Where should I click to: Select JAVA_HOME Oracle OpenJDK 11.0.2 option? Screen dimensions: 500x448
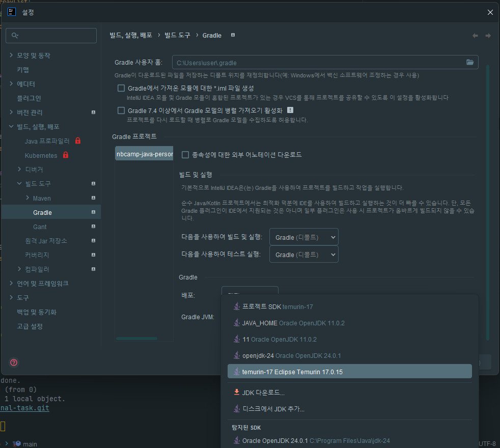(349, 323)
